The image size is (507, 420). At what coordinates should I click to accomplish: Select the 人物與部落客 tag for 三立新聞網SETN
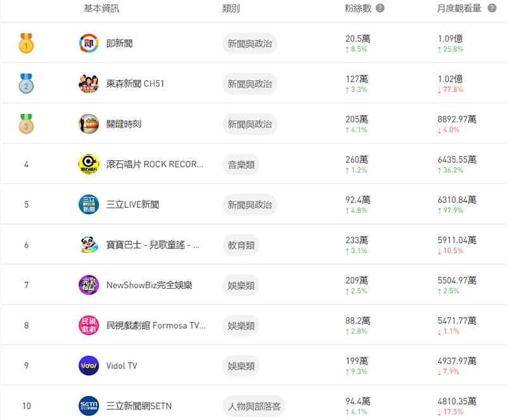(254, 406)
